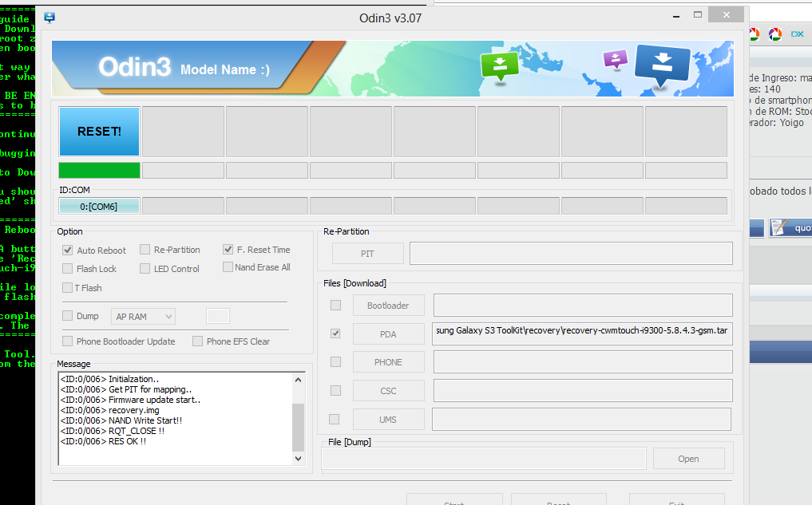Click the CSC file path field
Viewport: 812px width, 505px height.
[x=583, y=391]
